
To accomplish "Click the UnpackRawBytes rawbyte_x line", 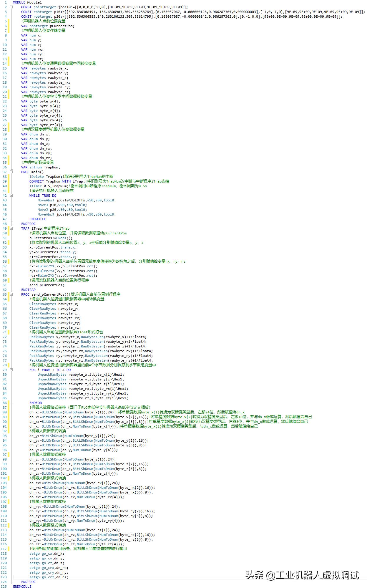I will [x=81, y=375].
